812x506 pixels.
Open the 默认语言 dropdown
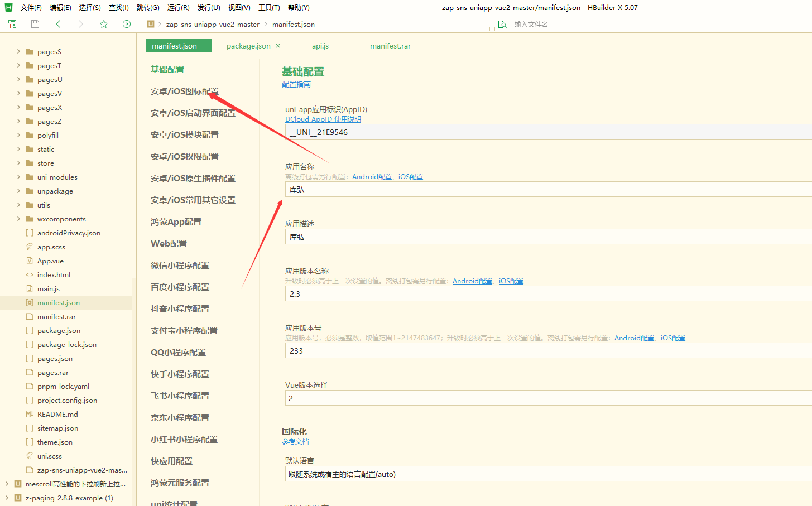point(548,474)
